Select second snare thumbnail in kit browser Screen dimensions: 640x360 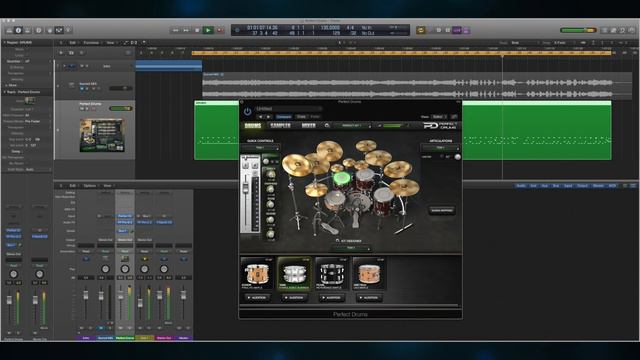[294, 274]
